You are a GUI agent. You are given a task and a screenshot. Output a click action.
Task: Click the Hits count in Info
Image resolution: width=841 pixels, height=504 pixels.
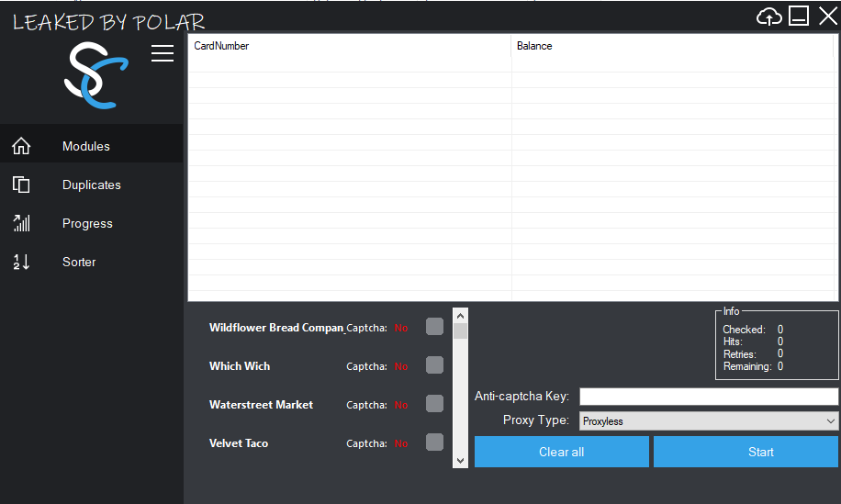click(779, 342)
